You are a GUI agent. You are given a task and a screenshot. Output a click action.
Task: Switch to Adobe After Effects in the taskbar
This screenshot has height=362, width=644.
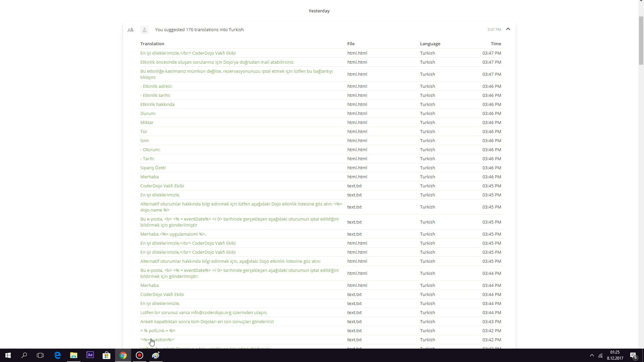coord(90,355)
